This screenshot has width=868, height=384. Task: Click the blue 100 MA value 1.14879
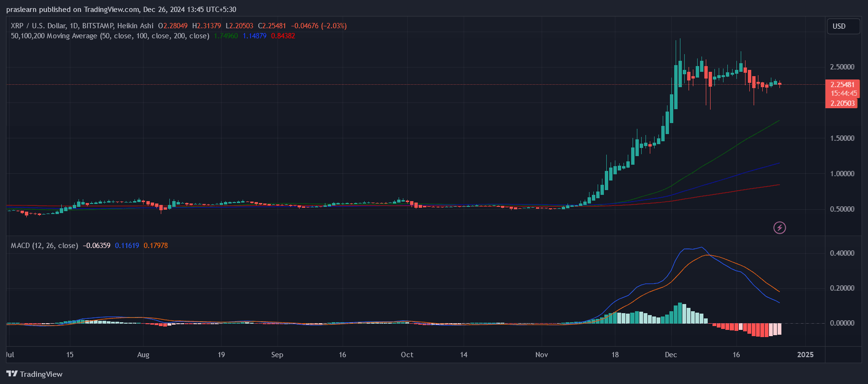255,36
